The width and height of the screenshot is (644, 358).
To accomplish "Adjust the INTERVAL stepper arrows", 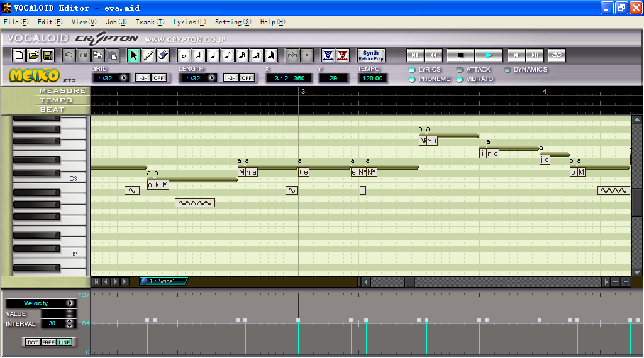I will click(69, 323).
